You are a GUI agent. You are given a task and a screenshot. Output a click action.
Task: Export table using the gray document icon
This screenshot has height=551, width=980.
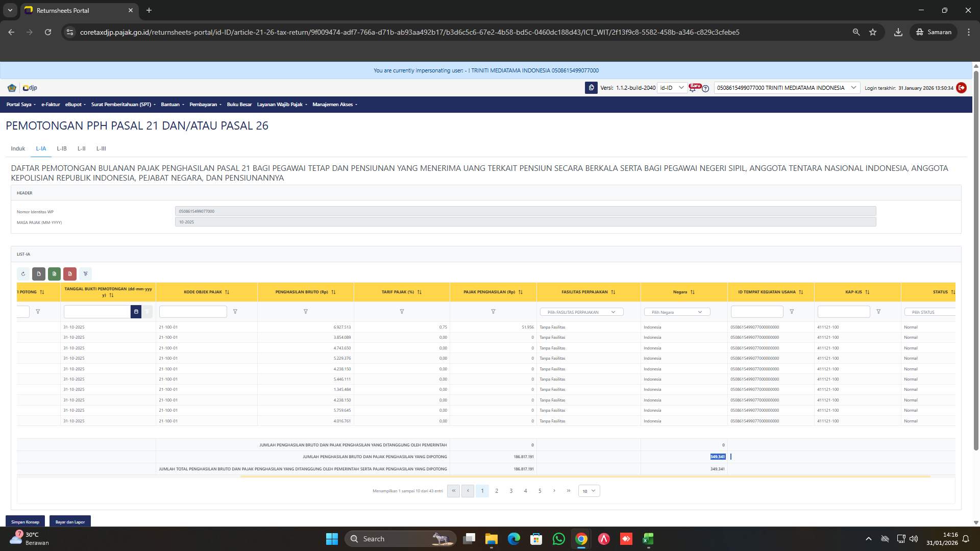point(39,274)
